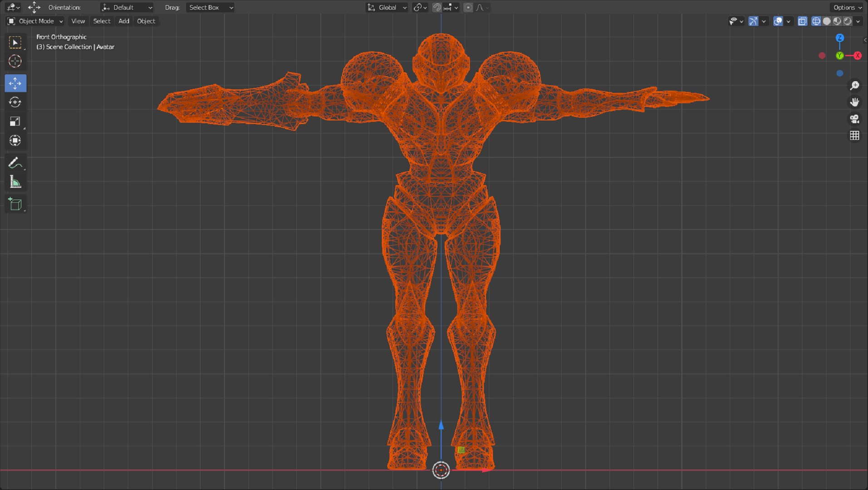Viewport: 868px width, 490px height.
Task: Toggle show gizmos button
Action: pyautogui.click(x=753, y=21)
